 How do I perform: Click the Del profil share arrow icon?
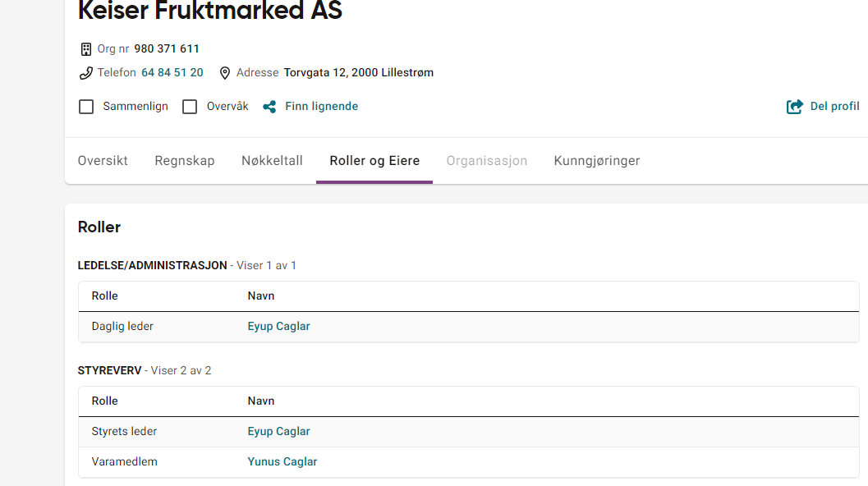pos(794,107)
